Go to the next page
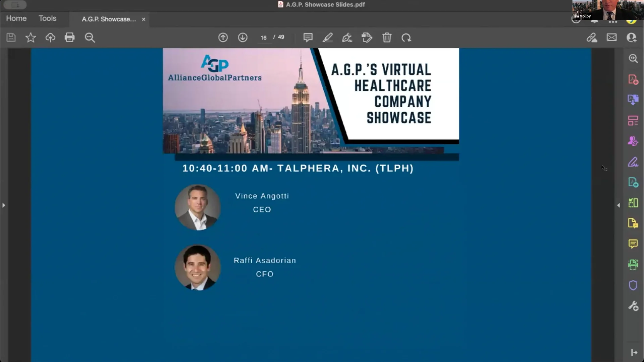The image size is (644, 362). 243,38
